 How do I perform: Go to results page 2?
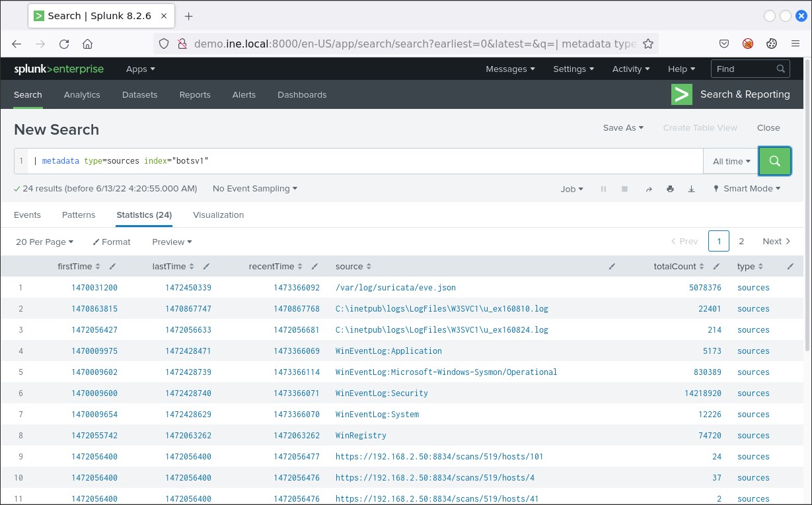(741, 242)
